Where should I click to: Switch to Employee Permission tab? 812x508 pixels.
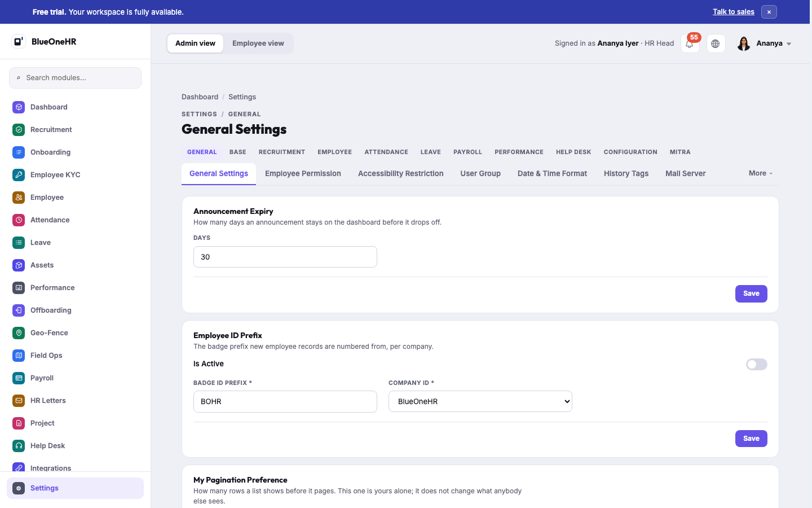coord(303,174)
